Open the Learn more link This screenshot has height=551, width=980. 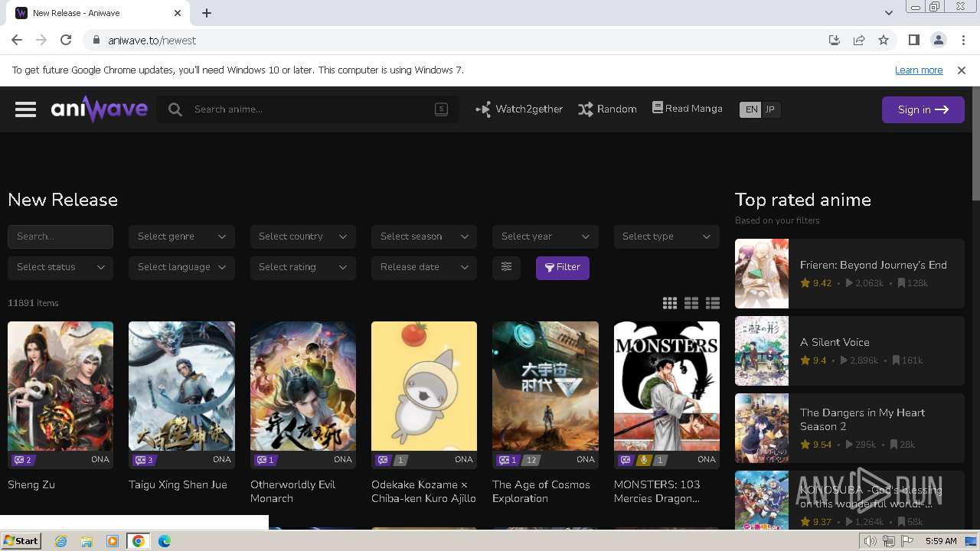tap(919, 70)
